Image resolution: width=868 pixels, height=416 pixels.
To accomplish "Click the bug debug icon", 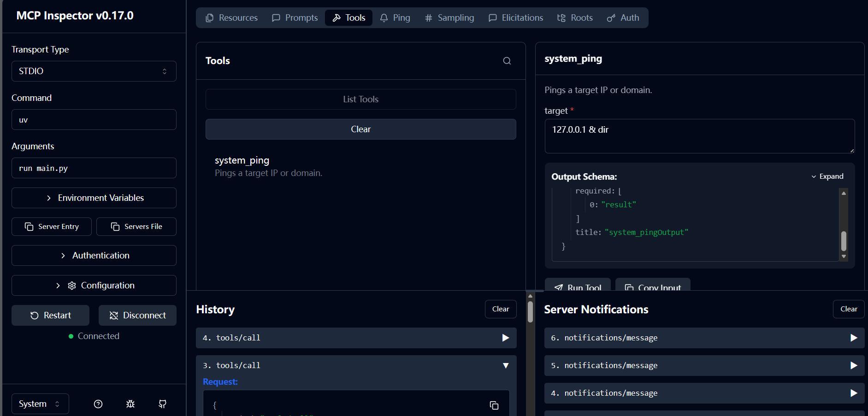I will click(130, 404).
